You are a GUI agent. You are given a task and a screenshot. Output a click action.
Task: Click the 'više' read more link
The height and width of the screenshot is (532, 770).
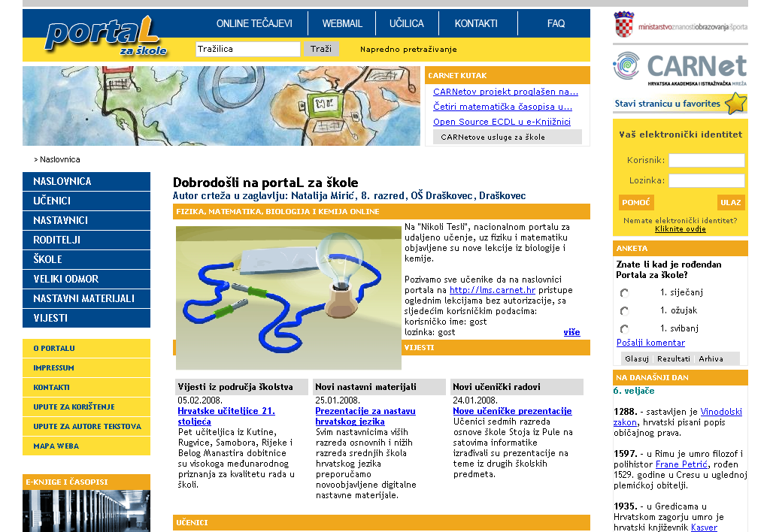(x=571, y=332)
